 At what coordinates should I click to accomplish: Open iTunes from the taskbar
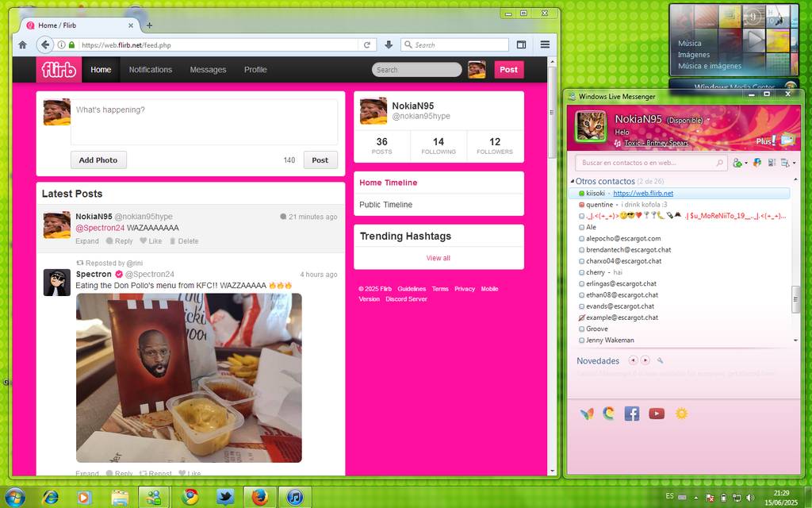[x=295, y=498]
